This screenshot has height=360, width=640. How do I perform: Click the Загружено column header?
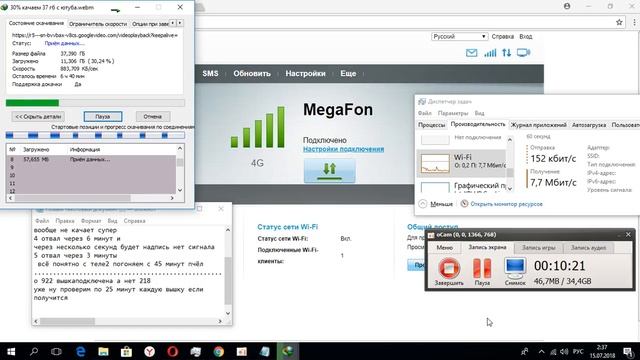36,149
